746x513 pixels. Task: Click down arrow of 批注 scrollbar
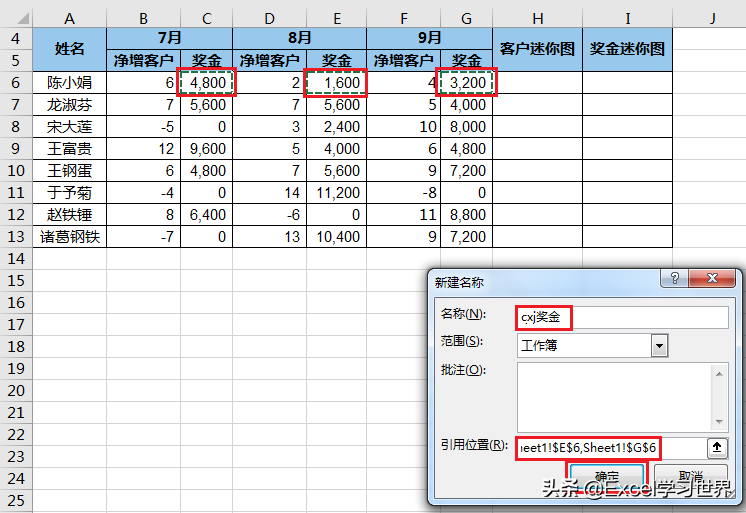tap(719, 422)
